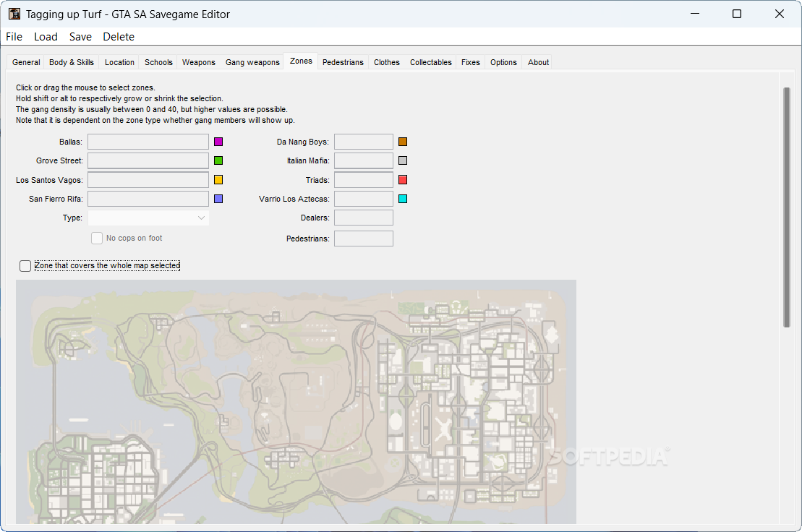This screenshot has height=532, width=802.
Task: Switch to the Fixes tab
Action: click(471, 62)
